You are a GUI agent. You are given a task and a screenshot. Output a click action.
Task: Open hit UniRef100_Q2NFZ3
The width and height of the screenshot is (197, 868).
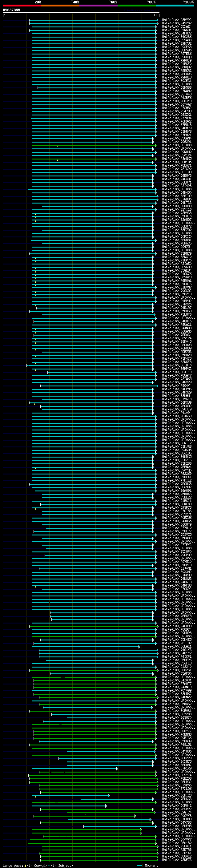coord(176,860)
